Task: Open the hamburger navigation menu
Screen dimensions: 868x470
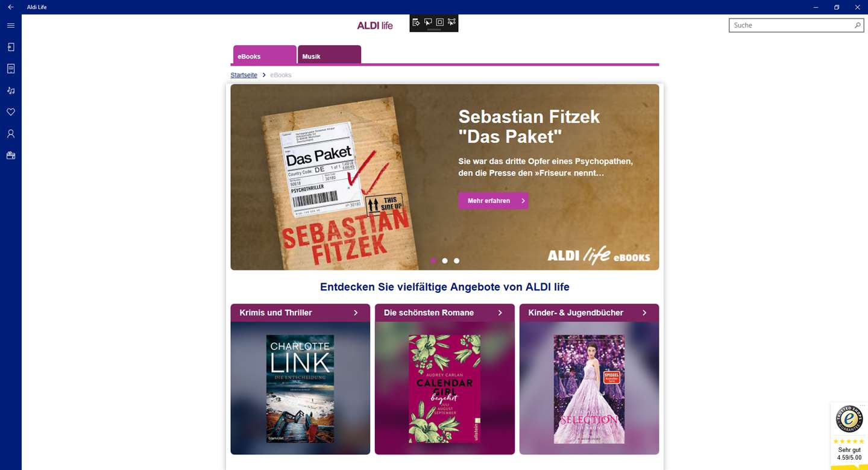Action: 10,25
